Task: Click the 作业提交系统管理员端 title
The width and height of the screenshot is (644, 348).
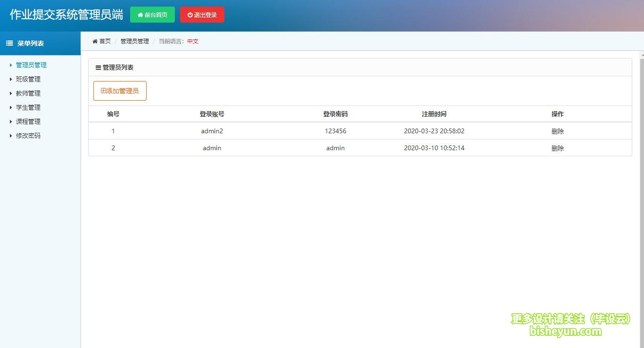Action: point(66,14)
